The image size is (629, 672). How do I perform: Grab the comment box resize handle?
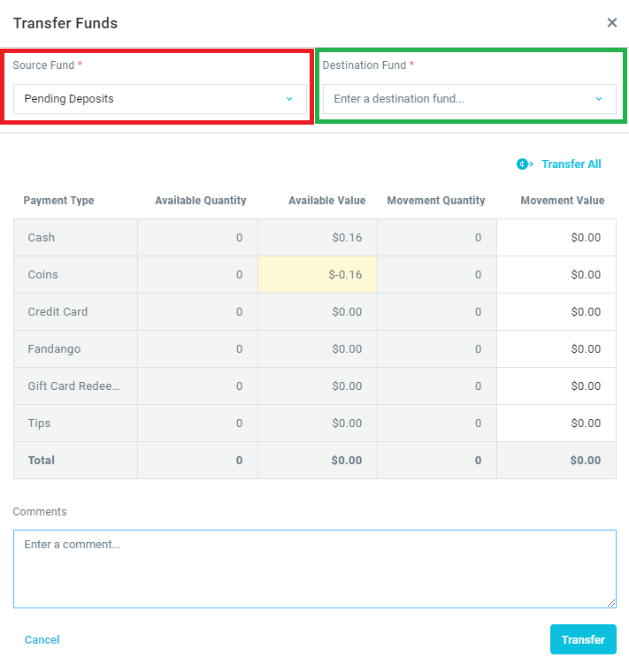611,603
